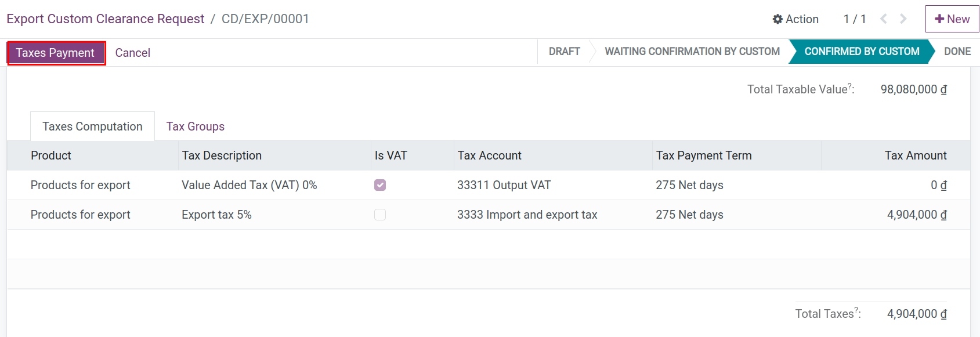980x337 pixels.
Task: Click 4,904,000 ₫ amount in Export tax row
Action: (x=917, y=215)
